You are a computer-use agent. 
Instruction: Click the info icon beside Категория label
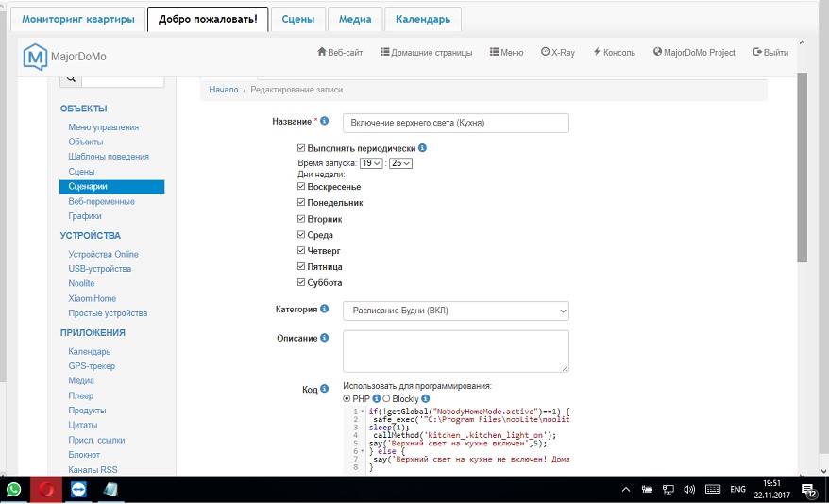(x=324, y=309)
